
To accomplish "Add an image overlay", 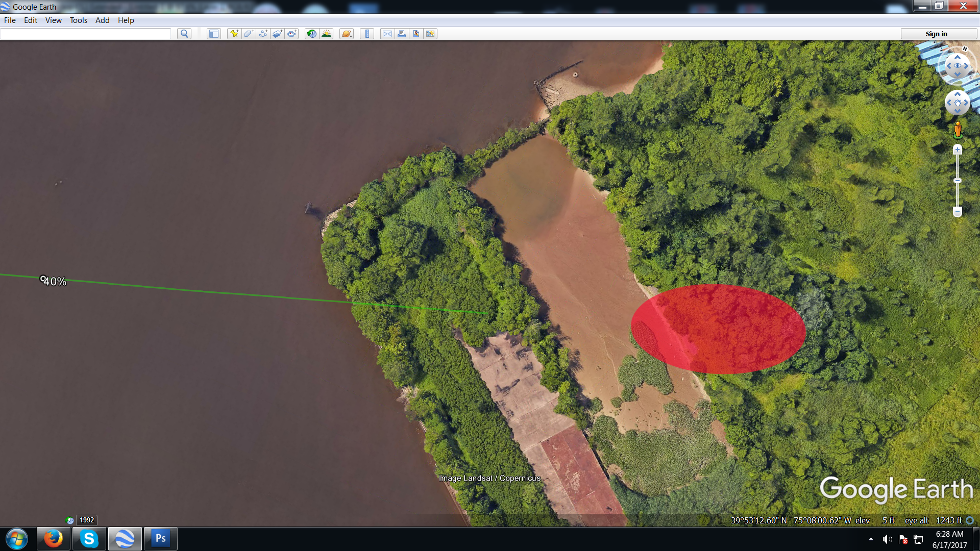I will pos(278,34).
